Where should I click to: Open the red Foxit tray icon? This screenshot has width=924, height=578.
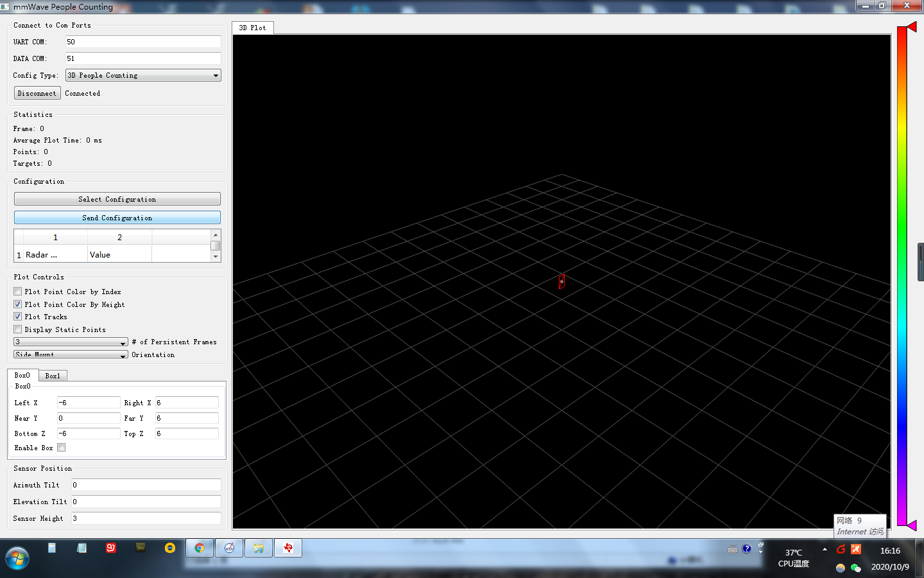click(x=841, y=549)
